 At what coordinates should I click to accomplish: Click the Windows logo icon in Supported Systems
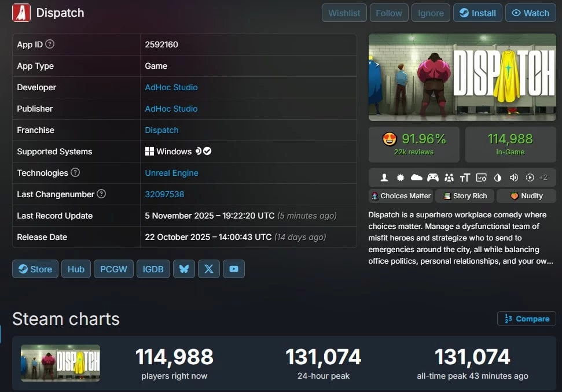[x=149, y=151]
